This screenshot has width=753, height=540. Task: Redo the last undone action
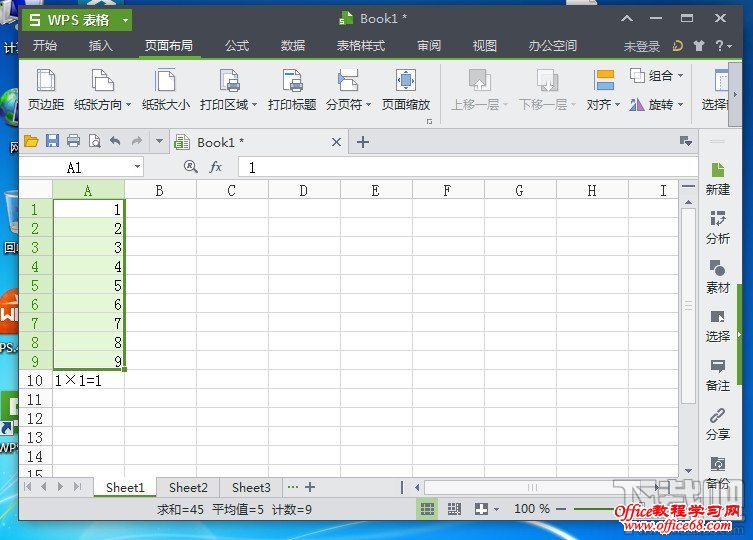137,141
